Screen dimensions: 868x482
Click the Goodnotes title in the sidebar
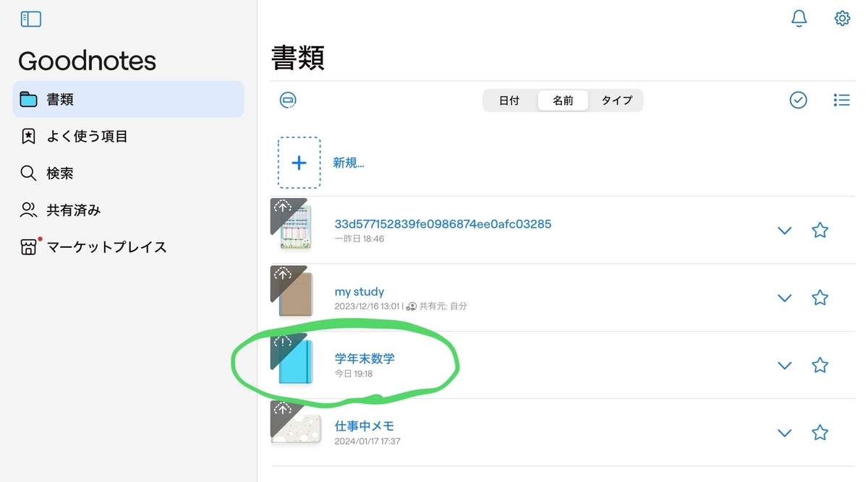click(x=87, y=61)
